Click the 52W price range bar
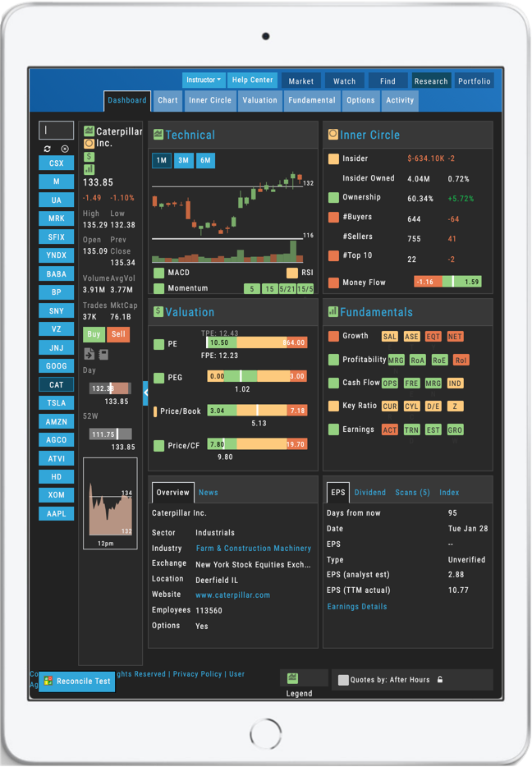This screenshot has height=767, width=532. pos(110,434)
